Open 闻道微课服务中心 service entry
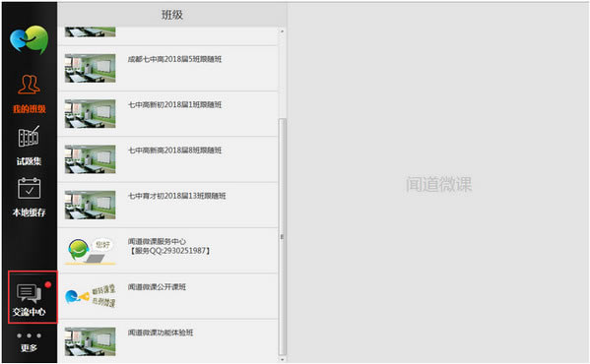Viewport: 590px width, 364px height. pyautogui.click(x=168, y=251)
